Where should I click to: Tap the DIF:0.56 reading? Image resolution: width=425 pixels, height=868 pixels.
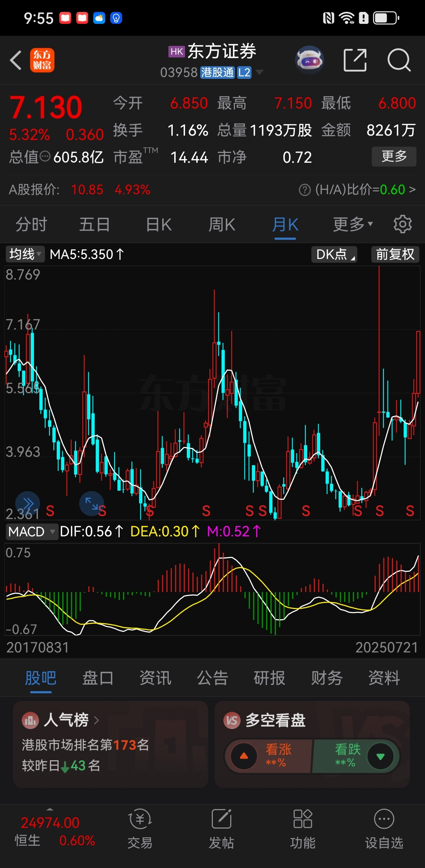91,532
